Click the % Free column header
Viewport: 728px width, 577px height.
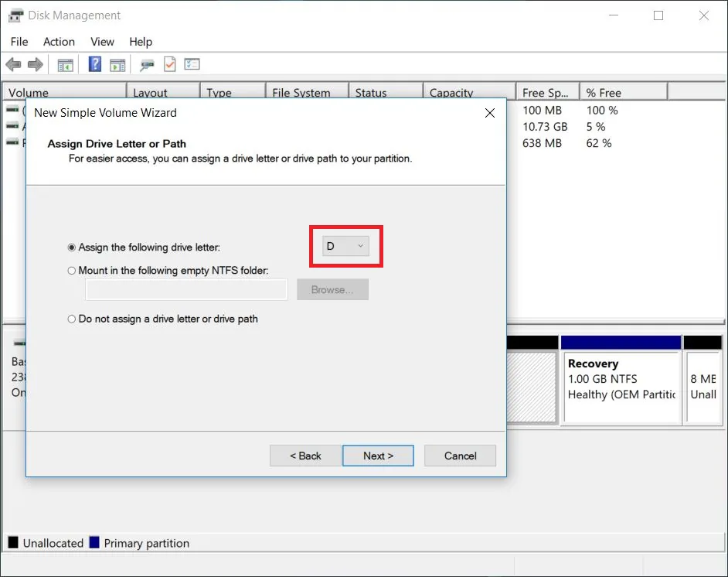624,93
